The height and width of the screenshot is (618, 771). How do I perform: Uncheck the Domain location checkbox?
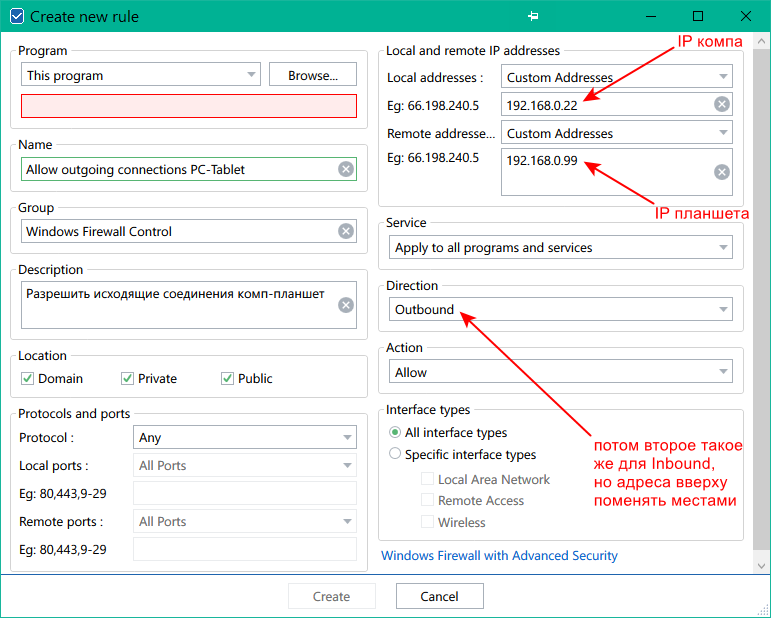(x=28, y=379)
